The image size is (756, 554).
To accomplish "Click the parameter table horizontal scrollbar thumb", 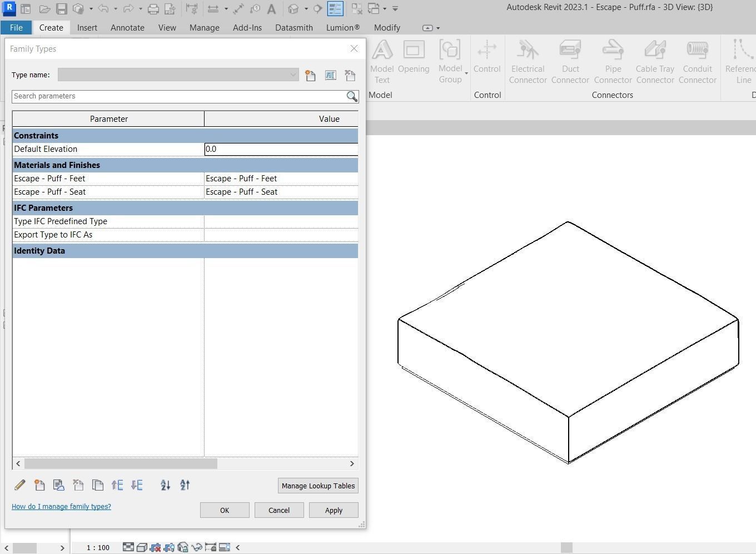I will (121, 463).
